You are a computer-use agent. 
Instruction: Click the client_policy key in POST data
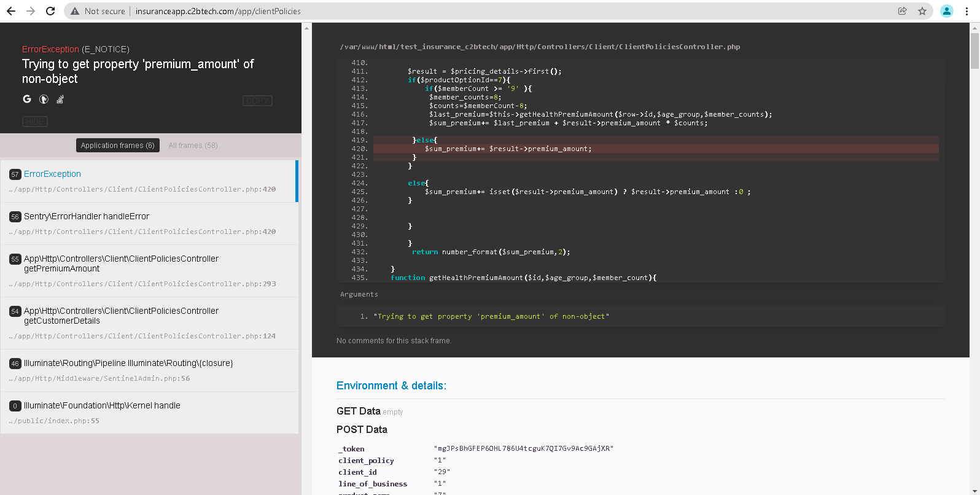pyautogui.click(x=366, y=461)
